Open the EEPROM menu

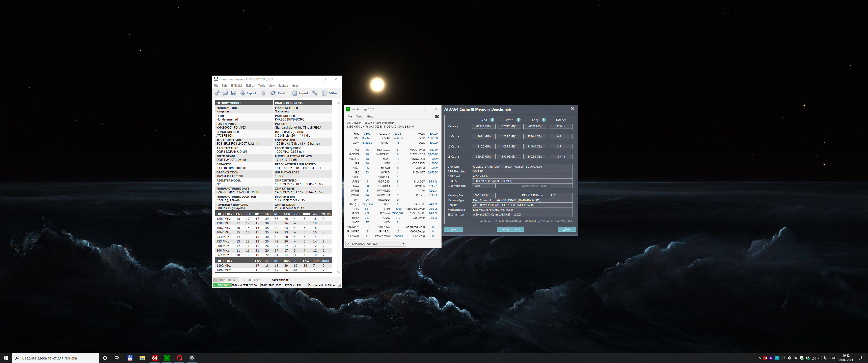point(236,86)
